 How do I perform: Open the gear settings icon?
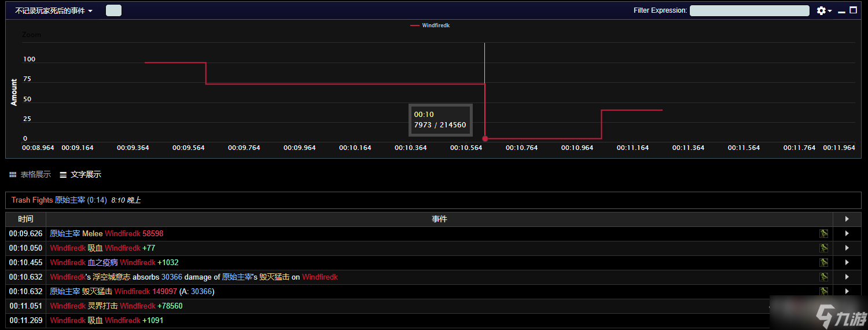[x=821, y=10]
